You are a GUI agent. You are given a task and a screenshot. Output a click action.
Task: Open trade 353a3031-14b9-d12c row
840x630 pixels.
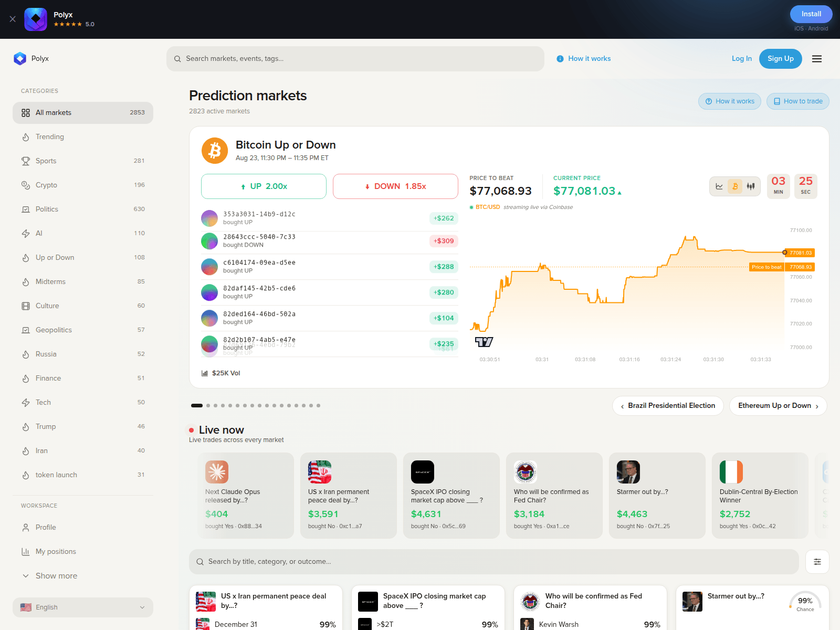(330, 218)
